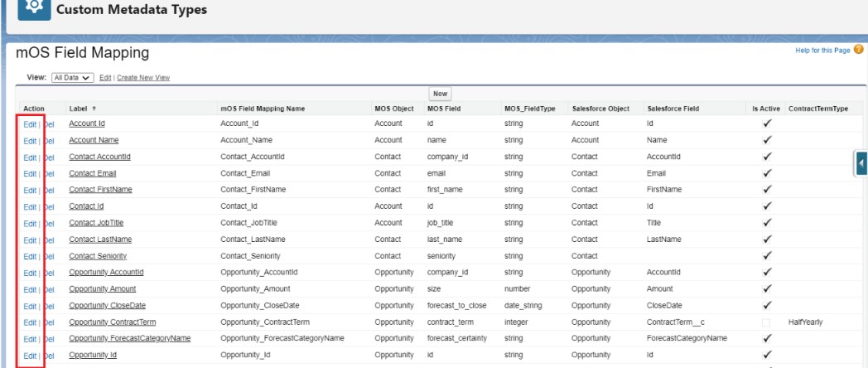Open the Opportunity Id label link
The image size is (868, 368).
(93, 356)
